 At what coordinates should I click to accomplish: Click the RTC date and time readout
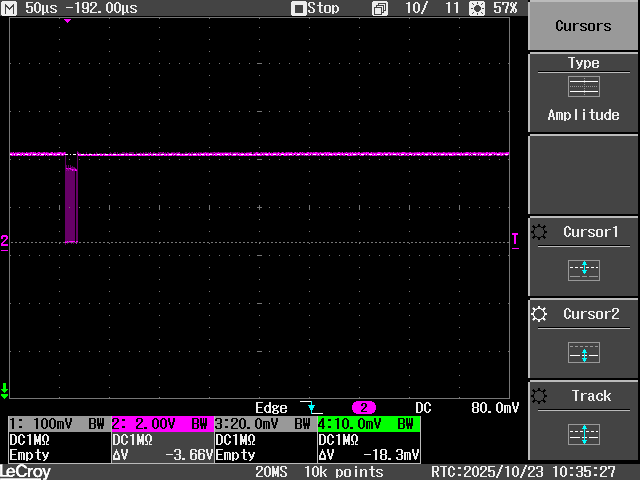523,472
